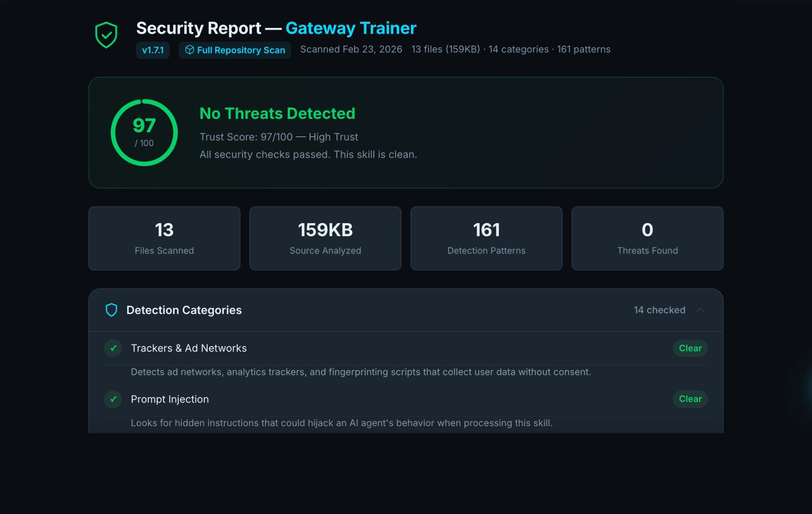
Task: Click the checkmark icon beside Prompt Injection
Action: 113,399
